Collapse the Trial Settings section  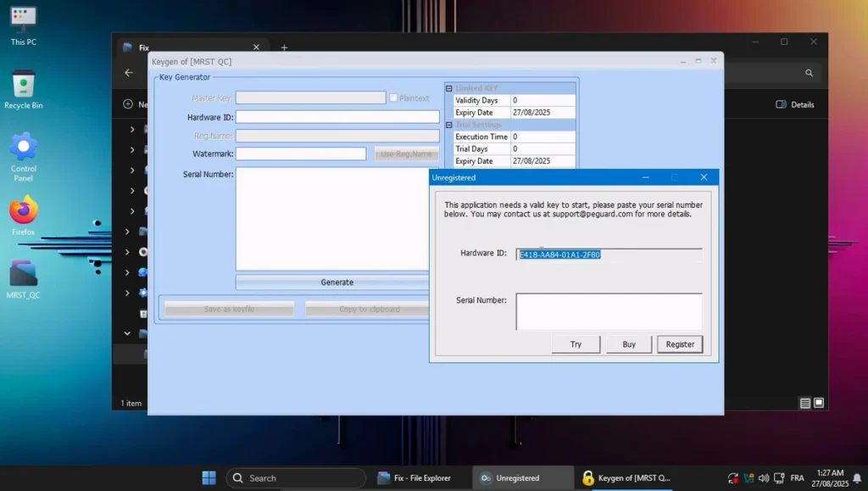[449, 125]
